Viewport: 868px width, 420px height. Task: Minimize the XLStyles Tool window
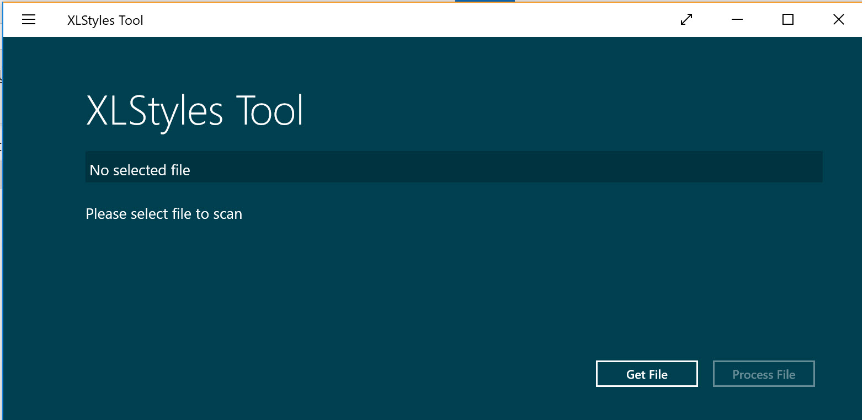737,20
